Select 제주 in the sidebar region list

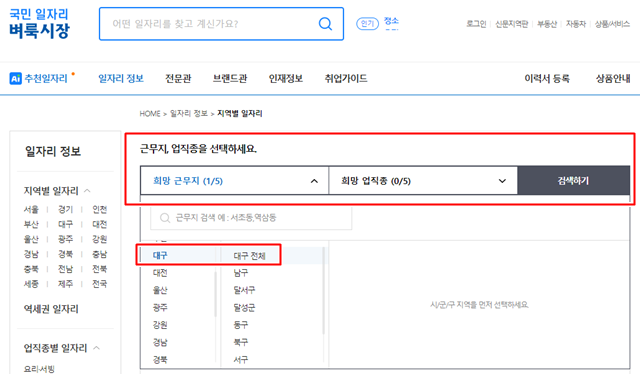(65, 283)
